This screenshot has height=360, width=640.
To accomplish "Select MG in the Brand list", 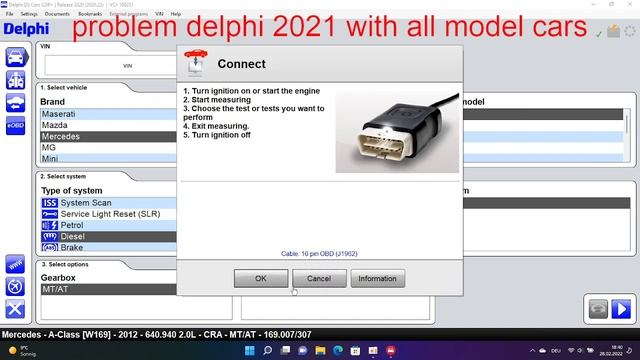I will [109, 147].
